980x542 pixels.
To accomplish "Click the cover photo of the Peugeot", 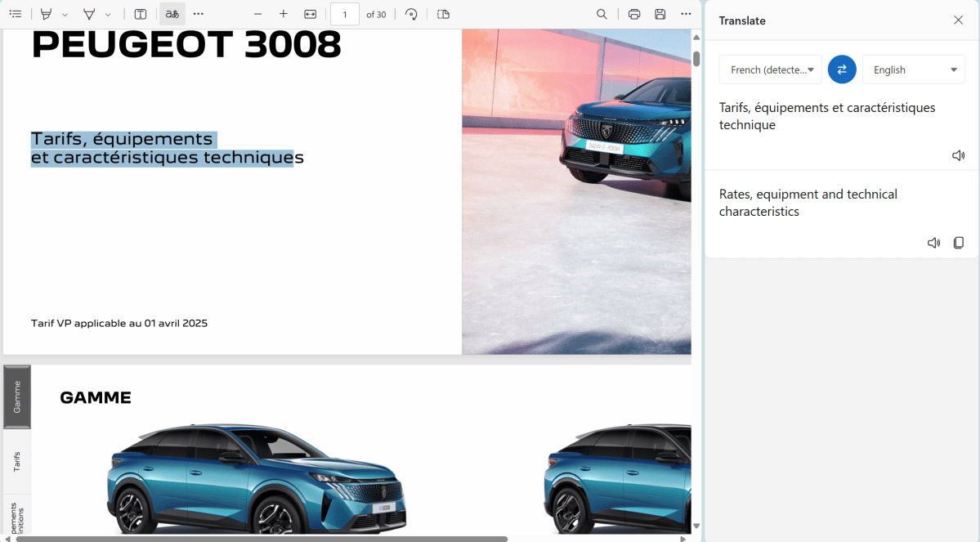I will [576, 192].
